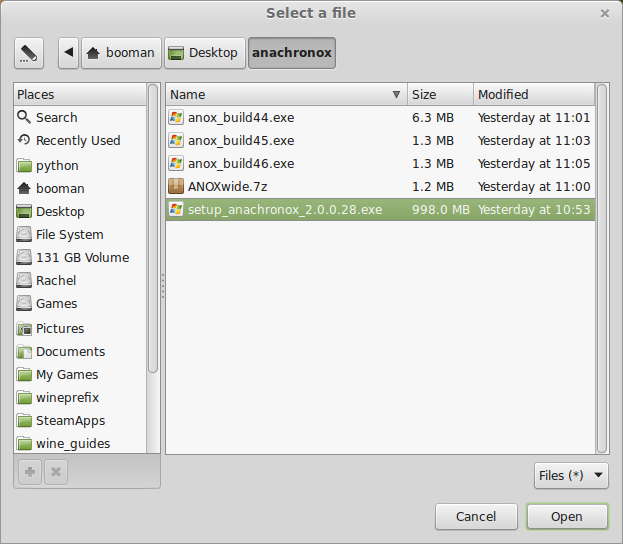Select the anachronox path button
Screen dimensions: 623x544
292,53
